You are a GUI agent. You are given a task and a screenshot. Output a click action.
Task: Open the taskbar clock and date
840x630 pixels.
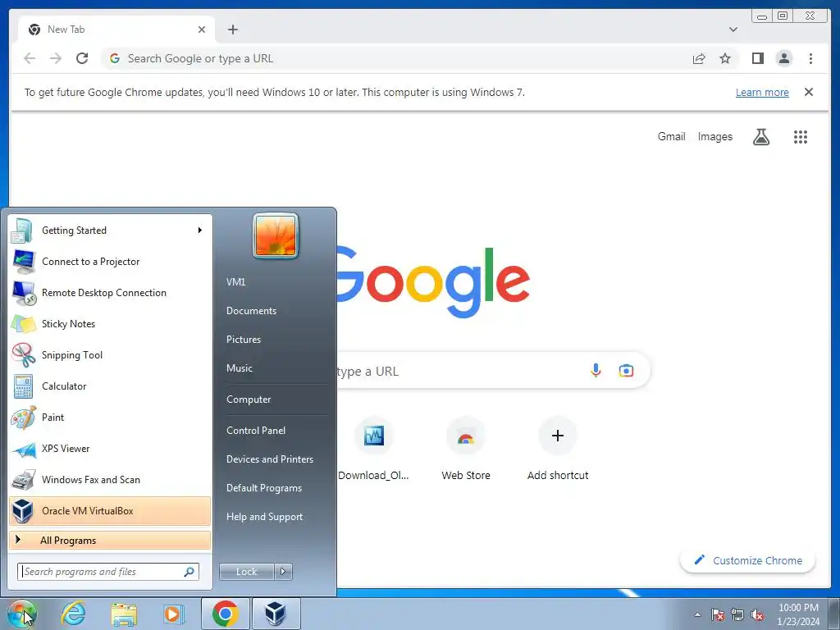tap(798, 614)
